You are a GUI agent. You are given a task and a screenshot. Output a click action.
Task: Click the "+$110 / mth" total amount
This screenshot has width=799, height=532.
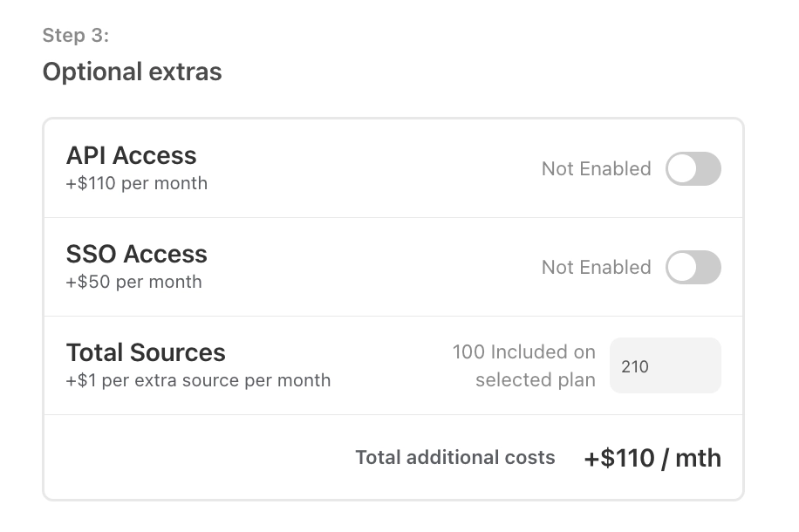point(652,458)
